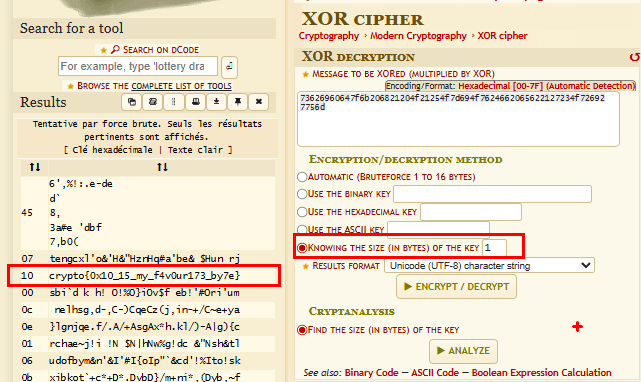This screenshot has height=382, width=641.
Task: Click the dCode search input field
Action: pos(138,66)
